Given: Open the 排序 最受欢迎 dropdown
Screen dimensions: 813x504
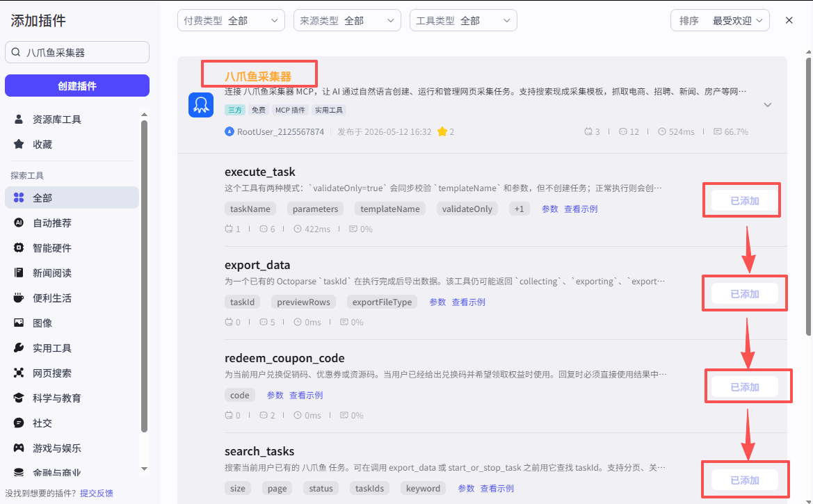Looking at the screenshot, I should coord(721,20).
